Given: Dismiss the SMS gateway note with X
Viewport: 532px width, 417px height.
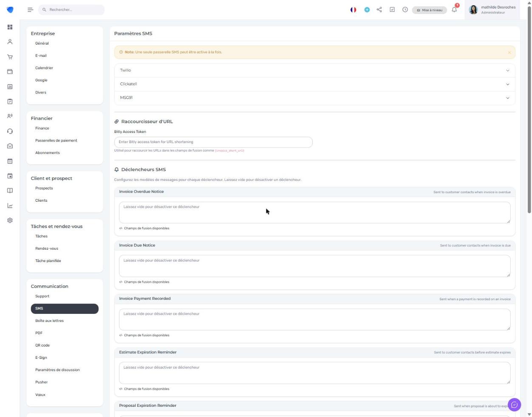Looking at the screenshot, I should [x=509, y=53].
